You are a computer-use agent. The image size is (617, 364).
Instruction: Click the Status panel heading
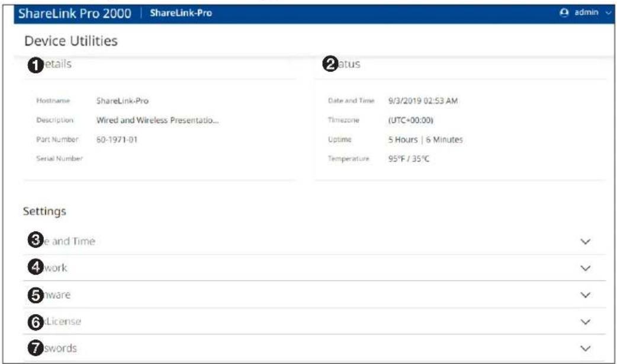[x=342, y=64]
